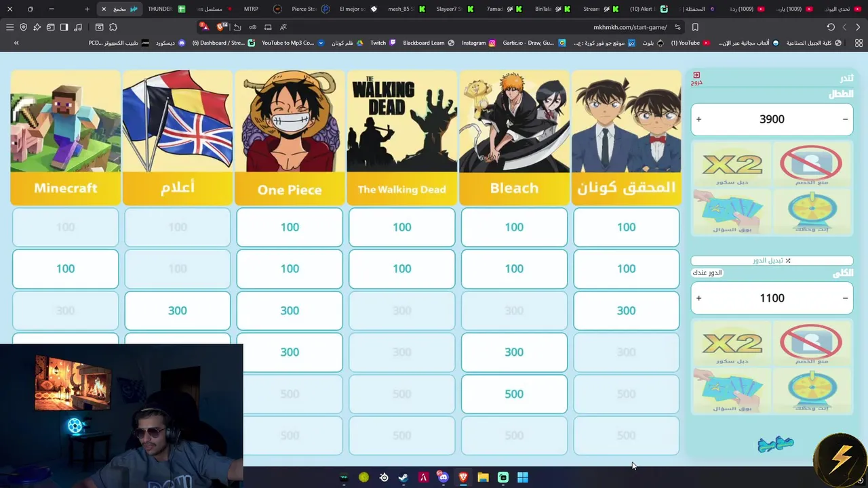Open the Windows Start button

523,477
